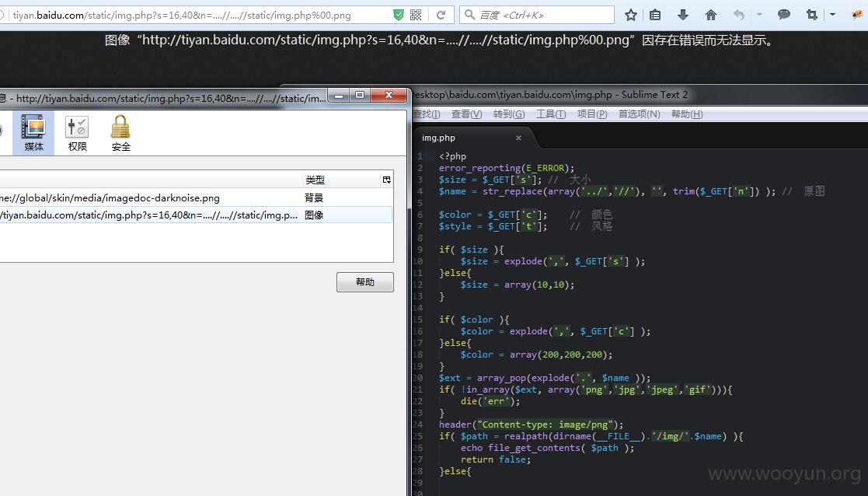This screenshot has width=868, height=496.
Task: Open the QR code icon in address bar
Action: click(x=416, y=15)
